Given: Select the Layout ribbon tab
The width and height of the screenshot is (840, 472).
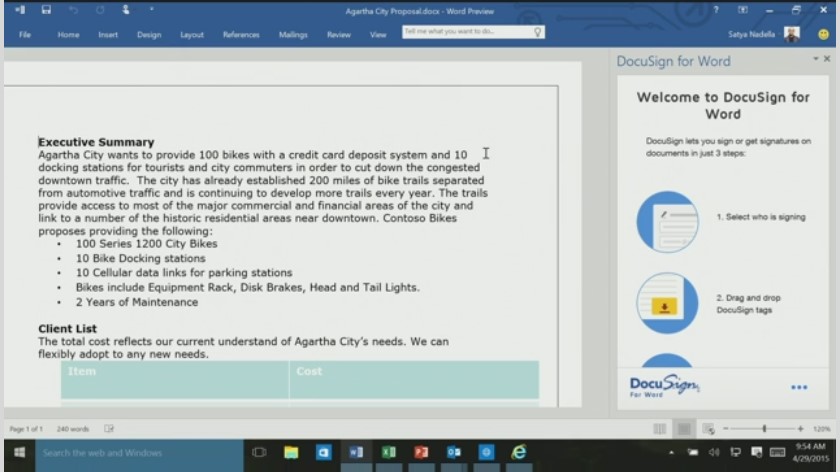Looking at the screenshot, I should pyautogui.click(x=192, y=34).
